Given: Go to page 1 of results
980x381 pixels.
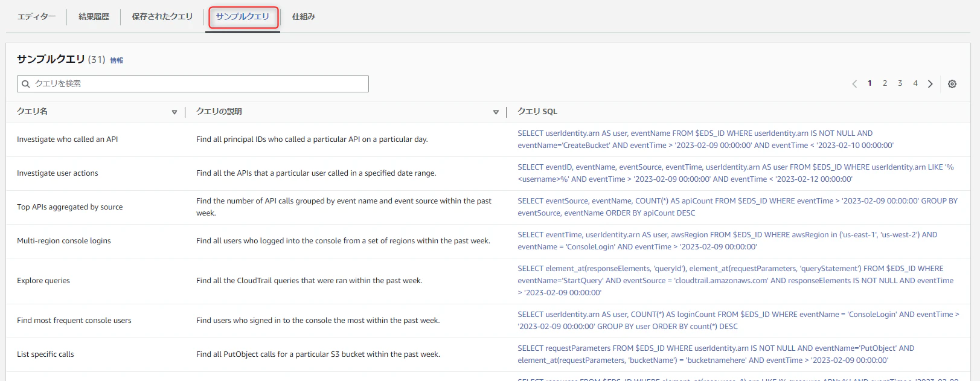Looking at the screenshot, I should [x=870, y=83].
